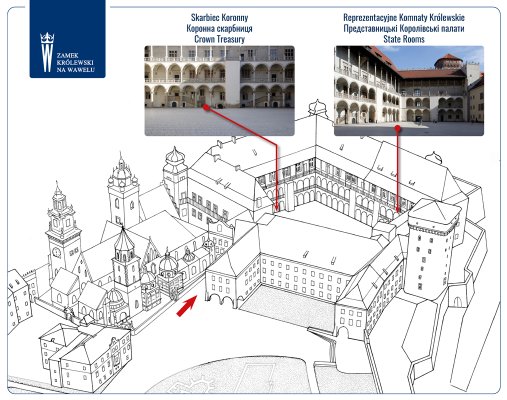Click the 'Crown Treasury' label
The image size is (507, 400).
(x=219, y=39)
